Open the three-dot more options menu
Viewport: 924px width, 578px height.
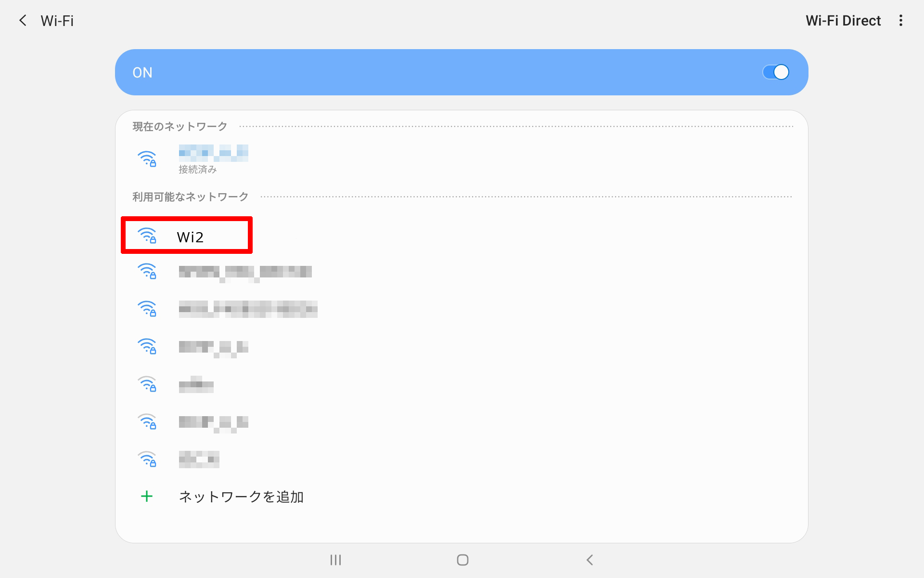tap(900, 21)
